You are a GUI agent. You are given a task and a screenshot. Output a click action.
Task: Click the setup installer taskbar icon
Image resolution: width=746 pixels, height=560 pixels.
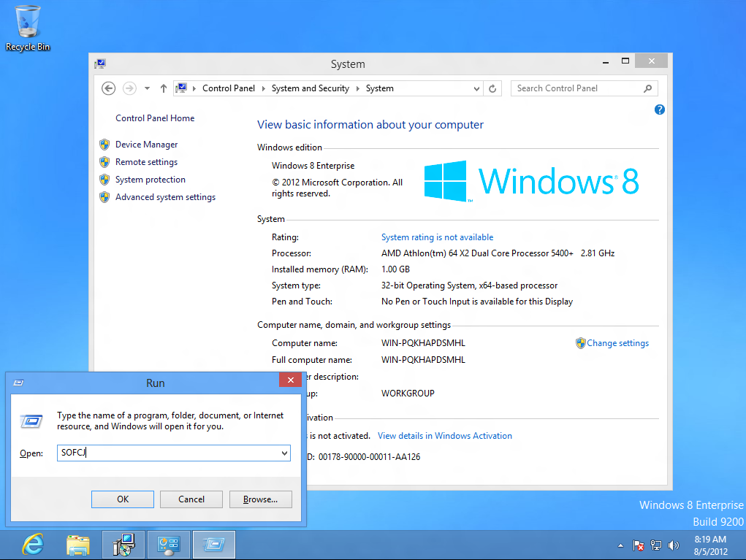(123, 545)
